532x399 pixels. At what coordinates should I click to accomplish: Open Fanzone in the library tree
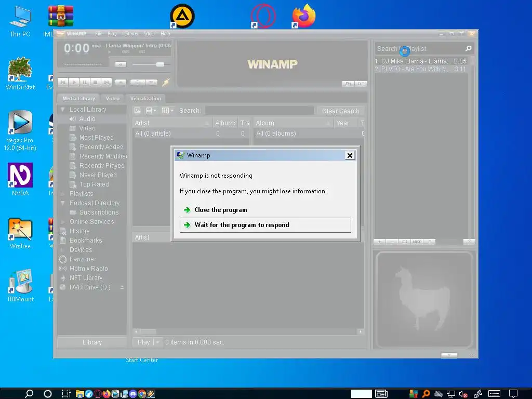[82, 259]
